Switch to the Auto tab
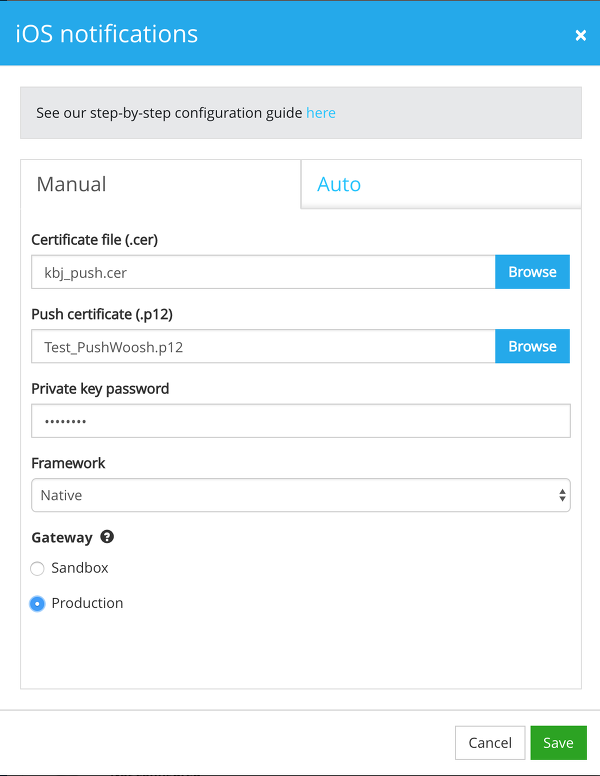600x776 pixels. pyautogui.click(x=441, y=184)
